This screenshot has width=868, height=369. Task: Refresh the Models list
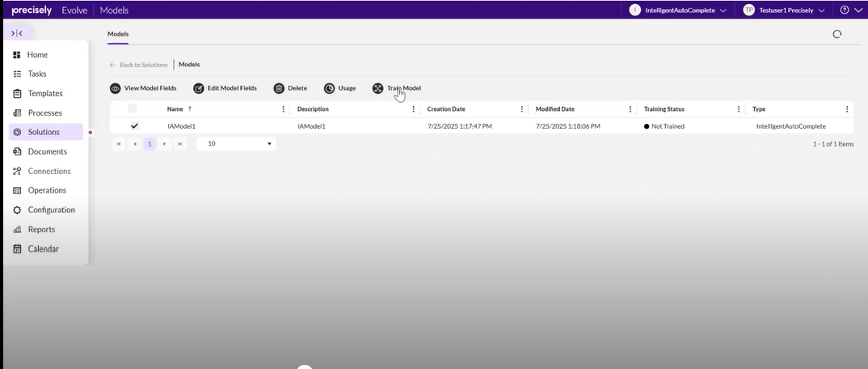click(x=837, y=34)
